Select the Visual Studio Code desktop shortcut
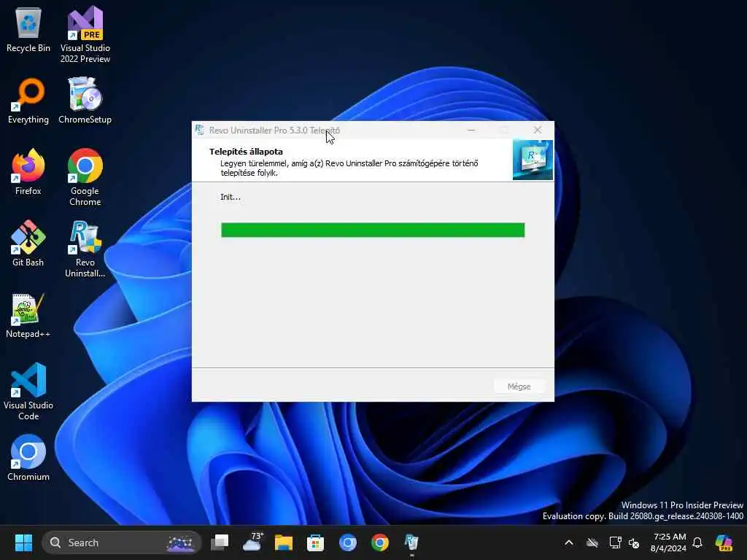The image size is (747, 560). pyautogui.click(x=28, y=392)
